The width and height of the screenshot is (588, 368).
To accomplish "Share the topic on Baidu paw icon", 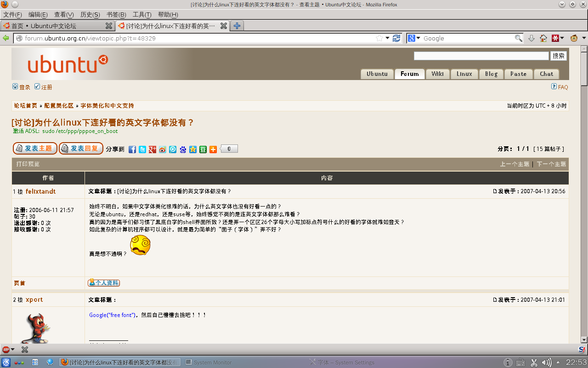I will 183,149.
